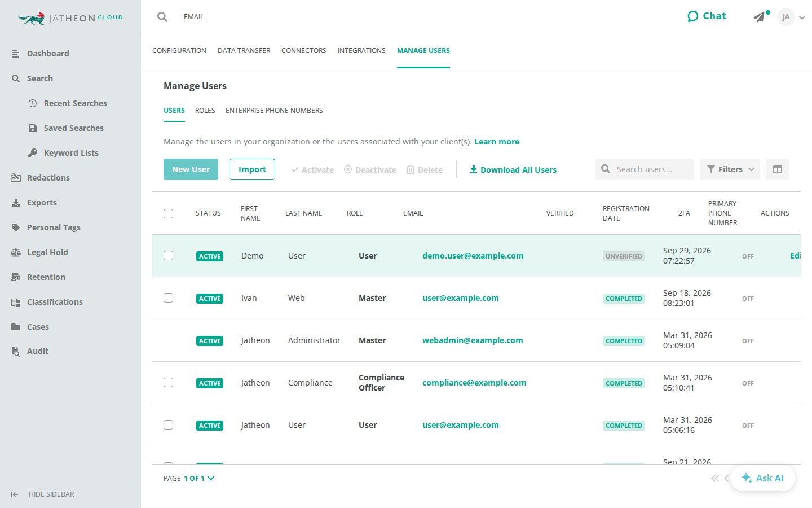Open the Roles sub-tab
This screenshot has width=812, height=508.
(x=205, y=111)
